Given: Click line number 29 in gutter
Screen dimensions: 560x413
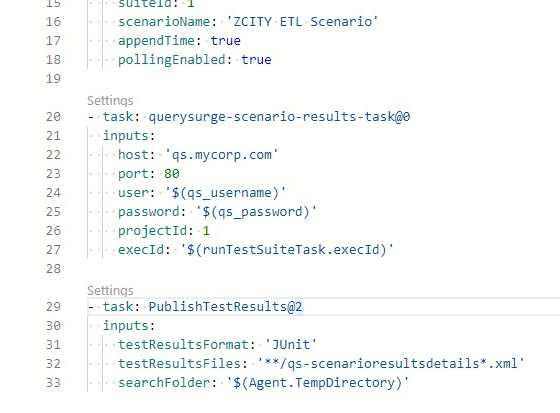Looking at the screenshot, I should point(53,307).
